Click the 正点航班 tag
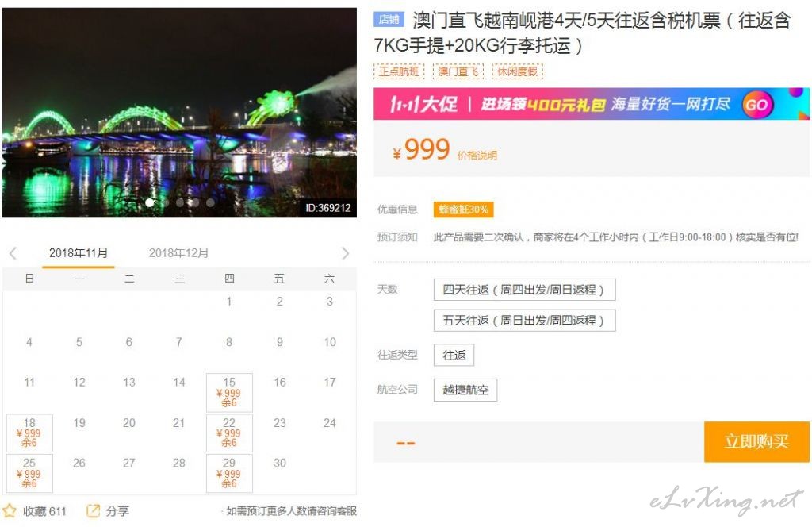This screenshot has height=527, width=812. (399, 71)
